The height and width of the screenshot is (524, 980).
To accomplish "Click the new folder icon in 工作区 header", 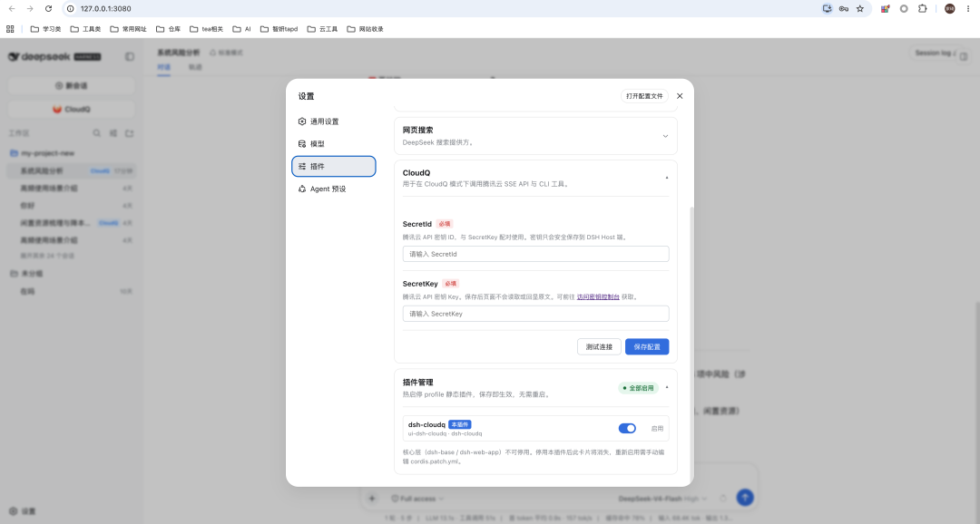I will click(130, 133).
